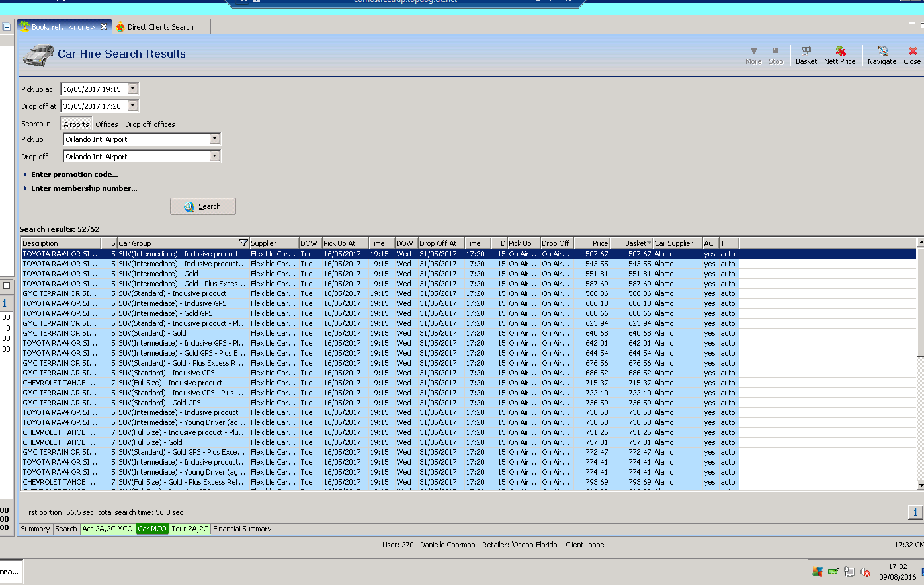
Task: Select the row priced 543.55
Action: [x=469, y=264]
